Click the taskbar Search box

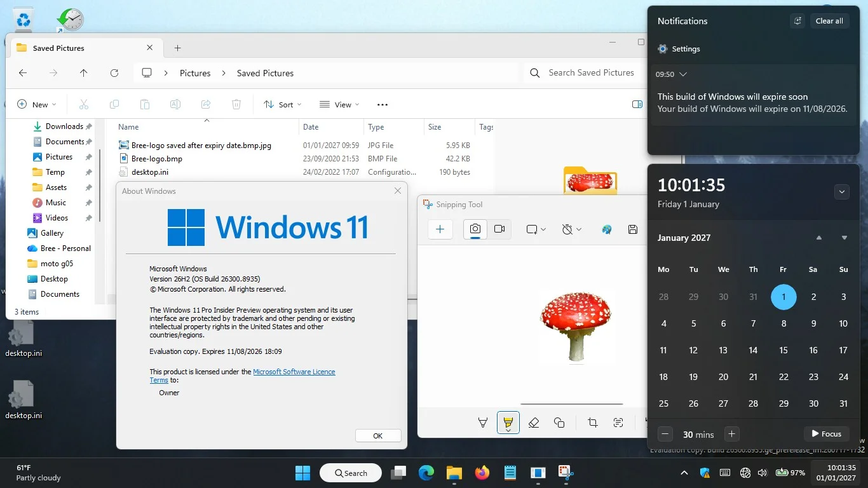click(351, 473)
